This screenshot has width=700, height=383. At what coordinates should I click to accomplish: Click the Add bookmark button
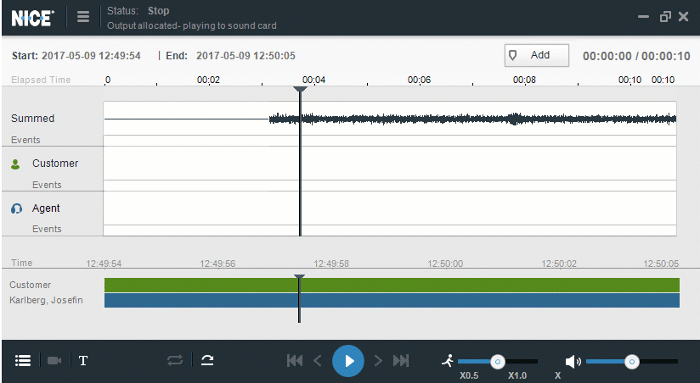537,55
